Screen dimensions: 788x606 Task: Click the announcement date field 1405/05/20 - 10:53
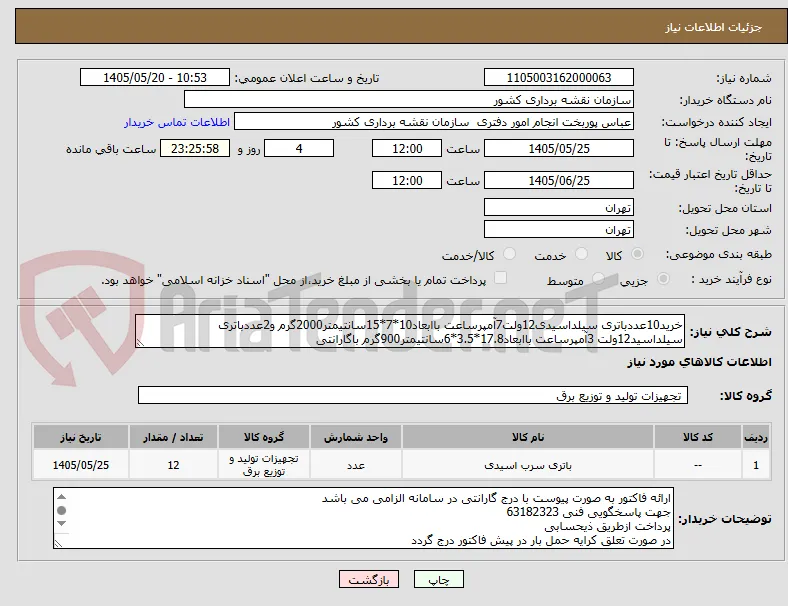(x=155, y=77)
